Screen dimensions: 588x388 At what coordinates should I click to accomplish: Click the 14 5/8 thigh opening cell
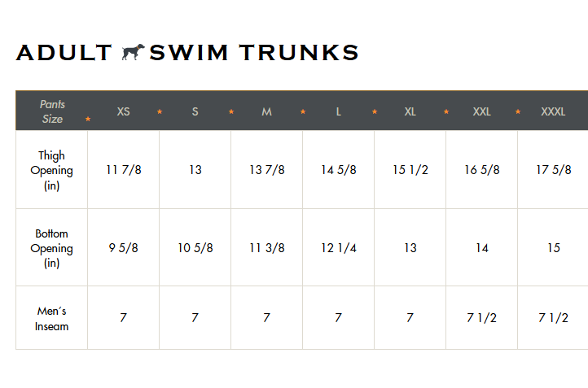[338, 170]
